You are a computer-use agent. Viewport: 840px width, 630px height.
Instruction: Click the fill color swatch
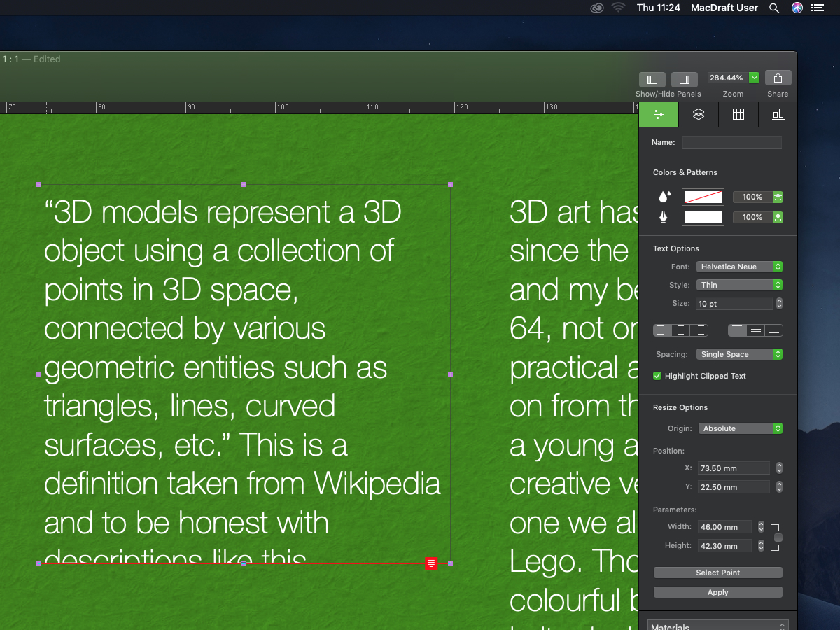point(703,197)
